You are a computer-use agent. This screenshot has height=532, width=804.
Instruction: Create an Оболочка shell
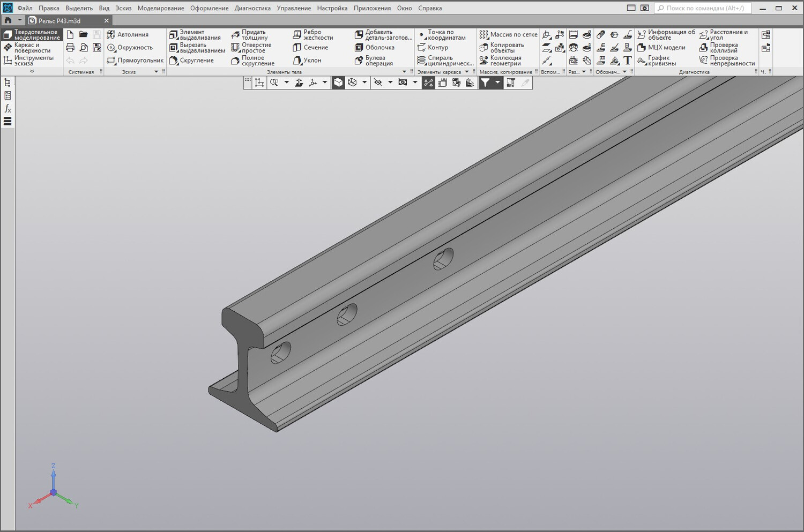pyautogui.click(x=375, y=48)
